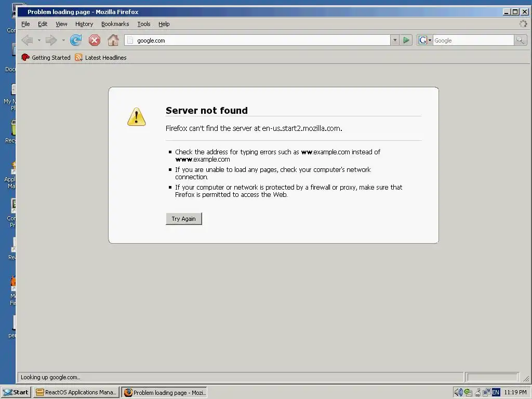Reload the page with the blue refresh icon
The width and height of the screenshot is (532, 399).
point(76,40)
